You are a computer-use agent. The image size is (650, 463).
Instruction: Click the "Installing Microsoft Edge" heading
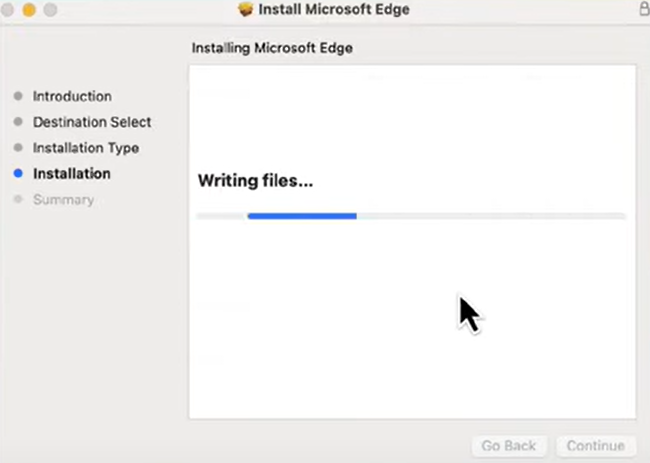(272, 47)
